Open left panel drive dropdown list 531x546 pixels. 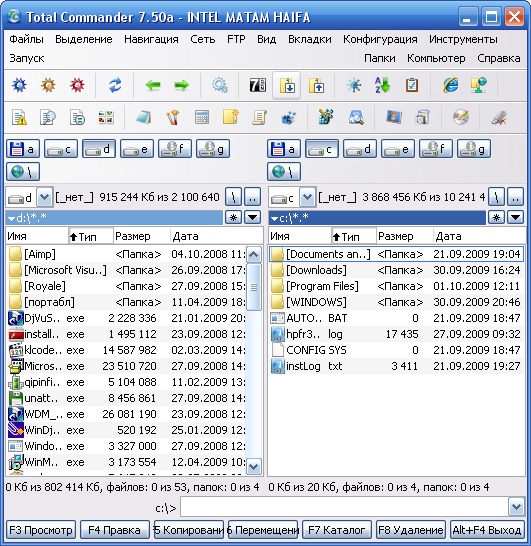click(44, 197)
